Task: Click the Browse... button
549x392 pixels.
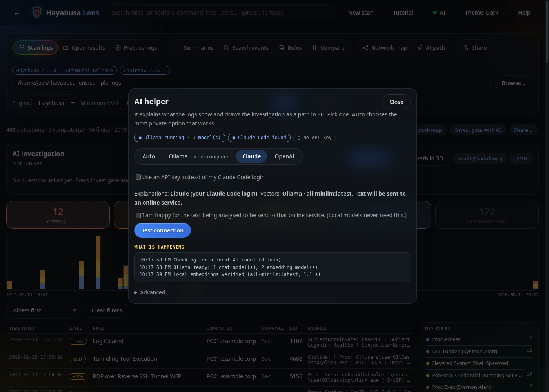Action: click(513, 83)
